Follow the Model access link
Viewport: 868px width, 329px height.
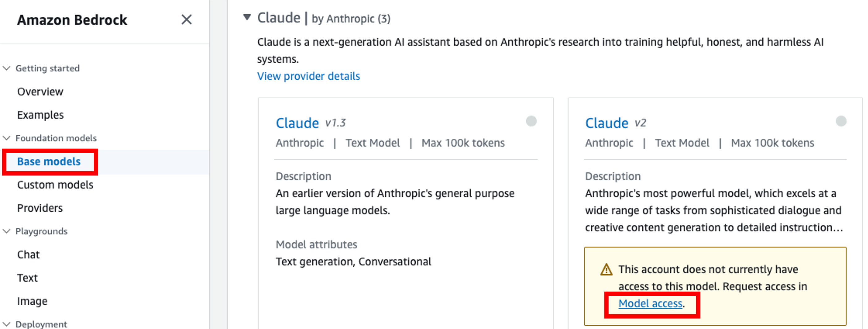pyautogui.click(x=650, y=303)
